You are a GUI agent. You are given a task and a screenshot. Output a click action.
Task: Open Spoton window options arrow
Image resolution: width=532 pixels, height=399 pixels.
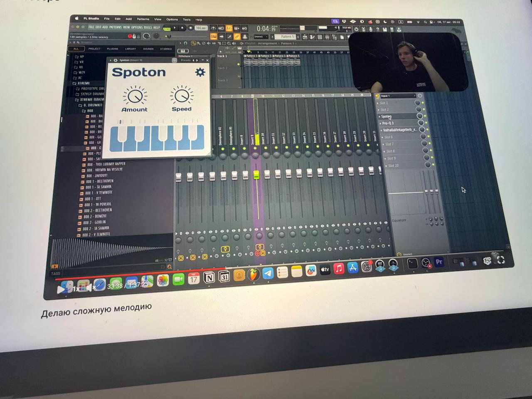[111, 60]
